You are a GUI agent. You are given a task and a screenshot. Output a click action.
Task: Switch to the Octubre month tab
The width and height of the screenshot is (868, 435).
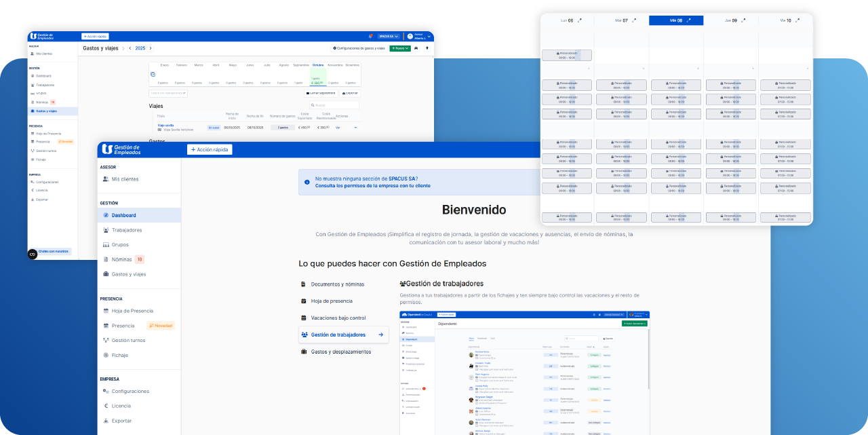pyautogui.click(x=318, y=65)
